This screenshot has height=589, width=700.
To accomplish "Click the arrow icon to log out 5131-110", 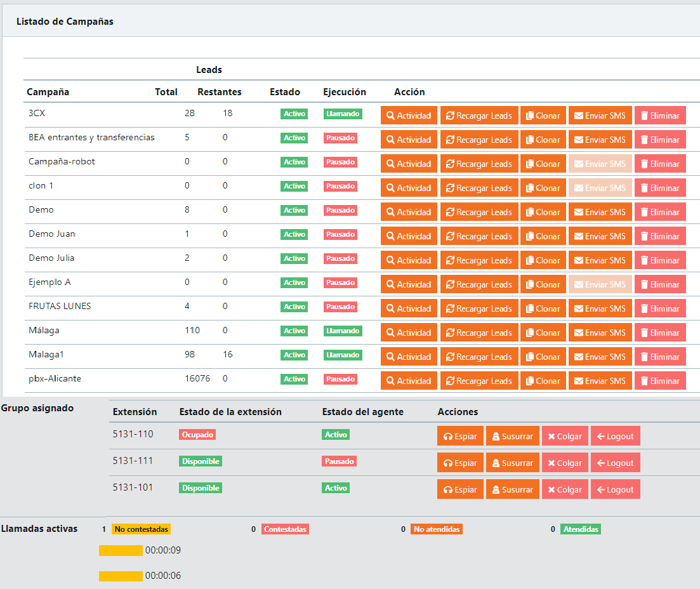I will (600, 436).
